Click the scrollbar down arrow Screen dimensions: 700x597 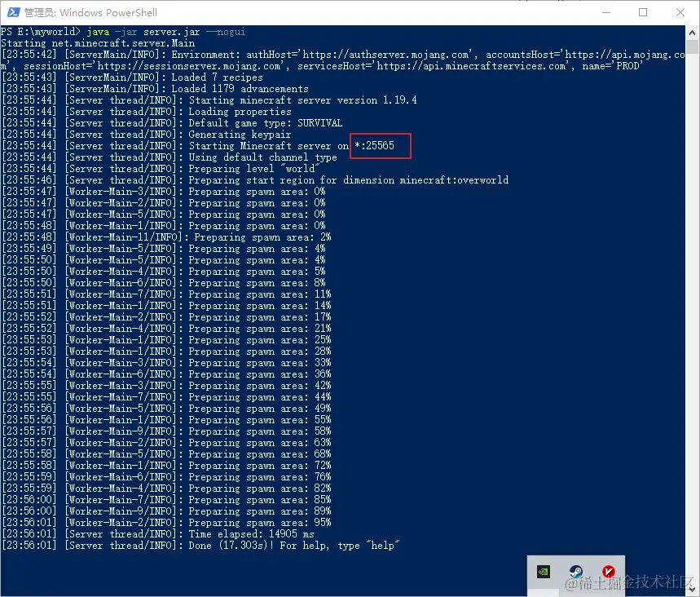(x=692, y=590)
